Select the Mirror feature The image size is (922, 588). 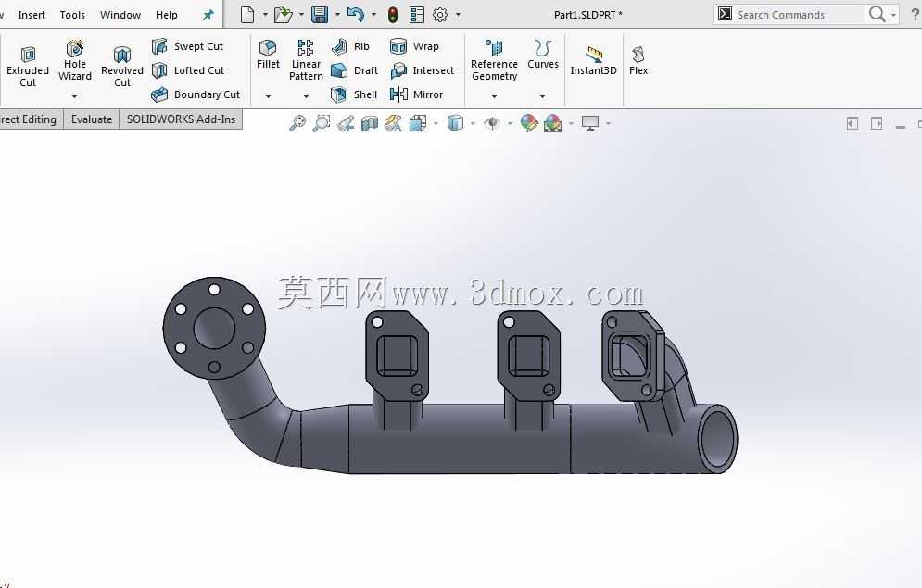[x=416, y=94]
